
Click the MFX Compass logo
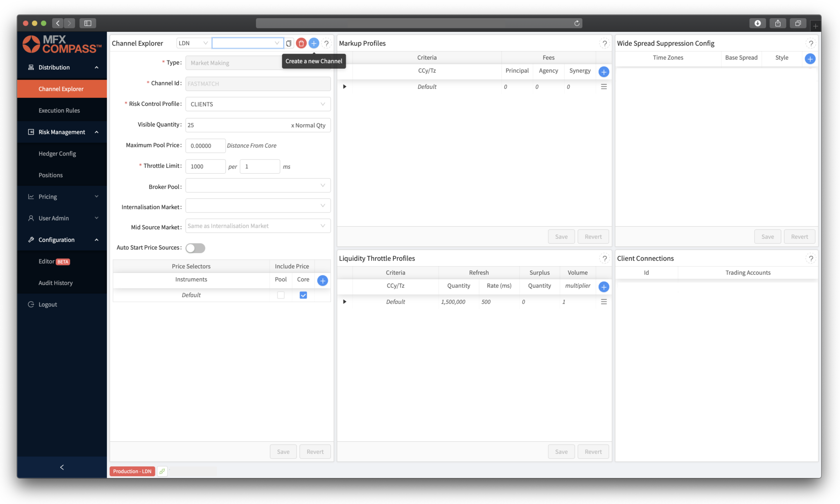coord(62,44)
